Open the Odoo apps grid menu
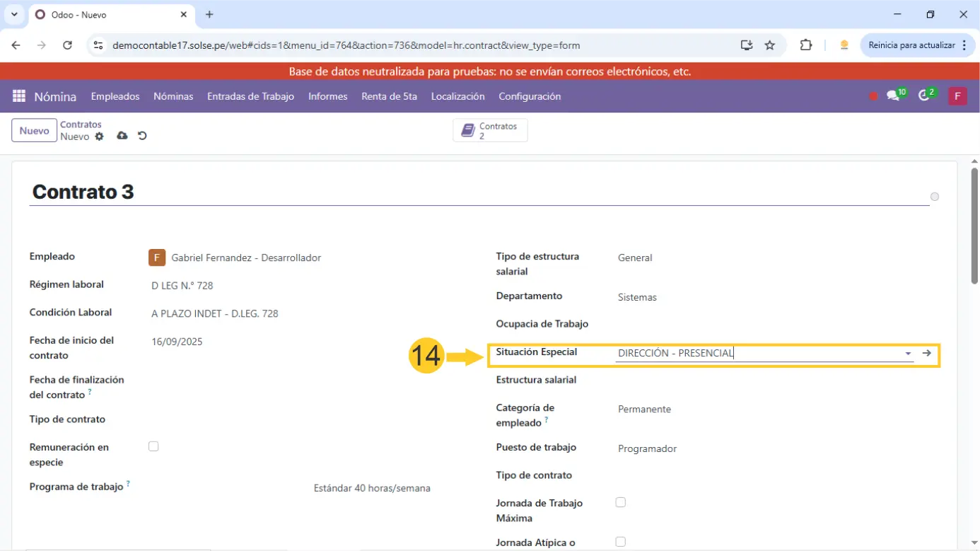Viewport: 980px width, 551px height. (19, 96)
